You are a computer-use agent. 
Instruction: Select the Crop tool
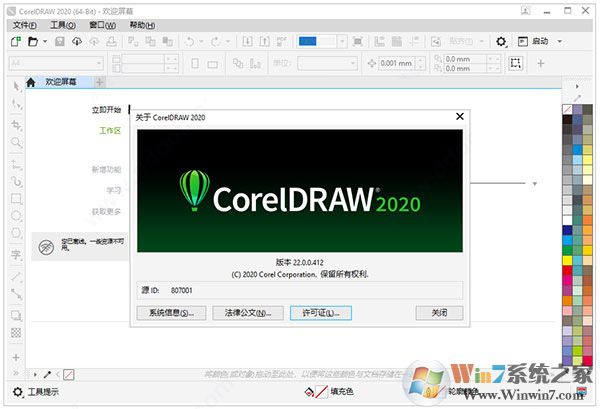tap(16, 125)
